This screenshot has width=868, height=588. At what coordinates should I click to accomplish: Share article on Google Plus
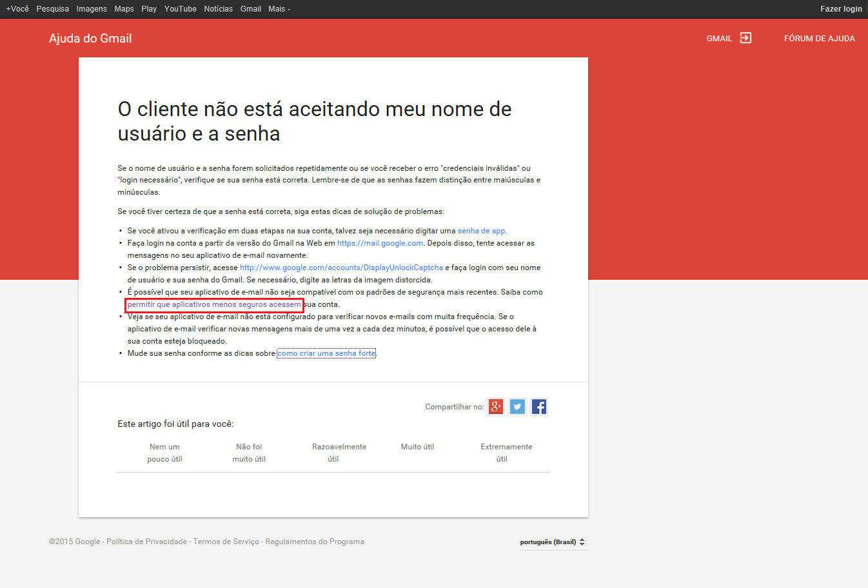496,407
